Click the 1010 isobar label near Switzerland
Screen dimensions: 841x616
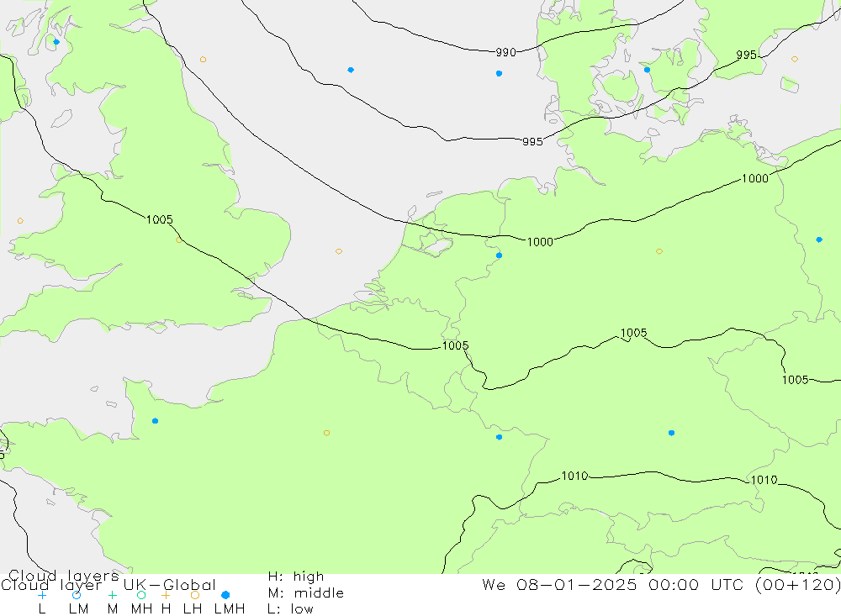click(574, 476)
